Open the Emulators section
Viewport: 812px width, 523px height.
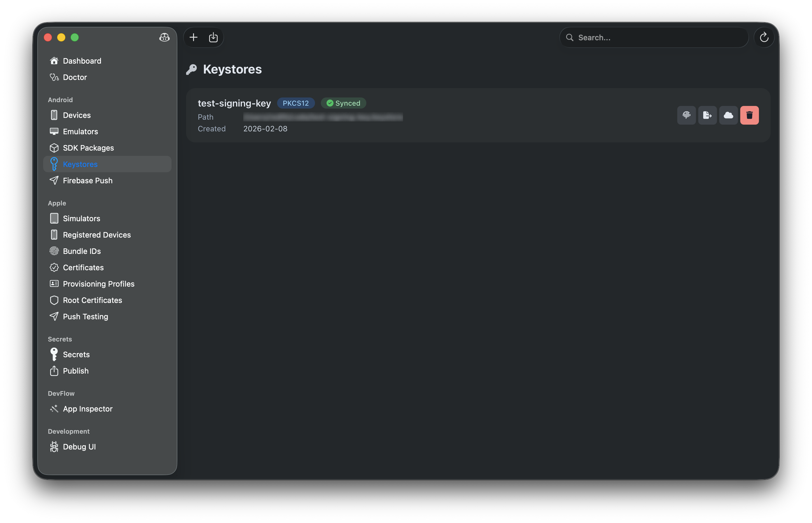click(80, 131)
